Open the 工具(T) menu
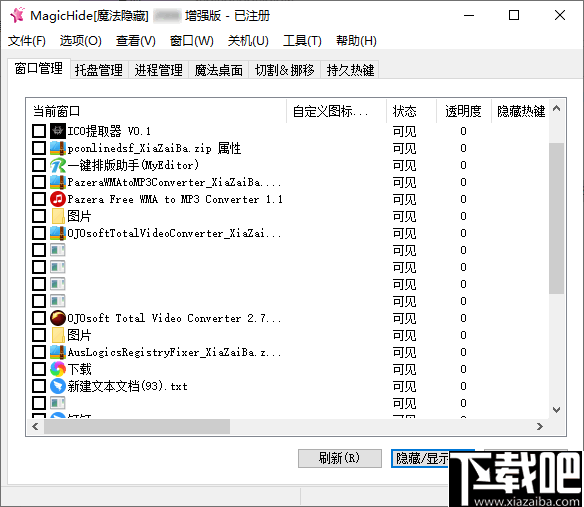584x507 pixels. tap(302, 41)
